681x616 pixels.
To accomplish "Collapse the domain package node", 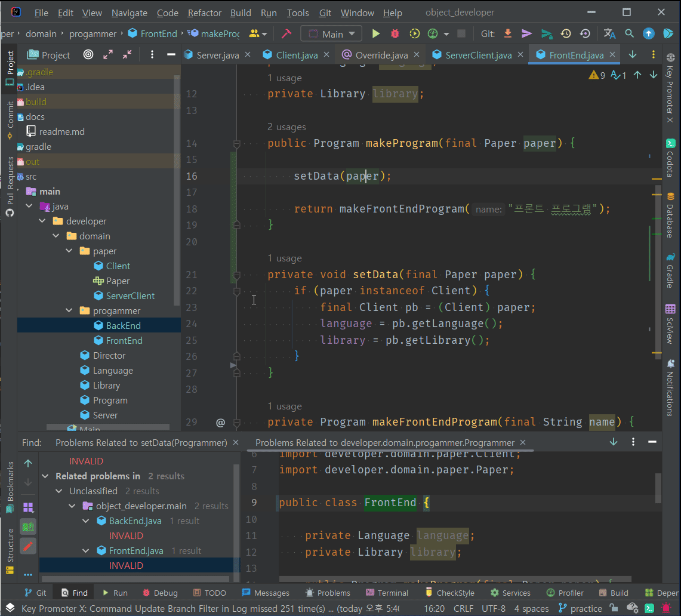I will pyautogui.click(x=56, y=235).
